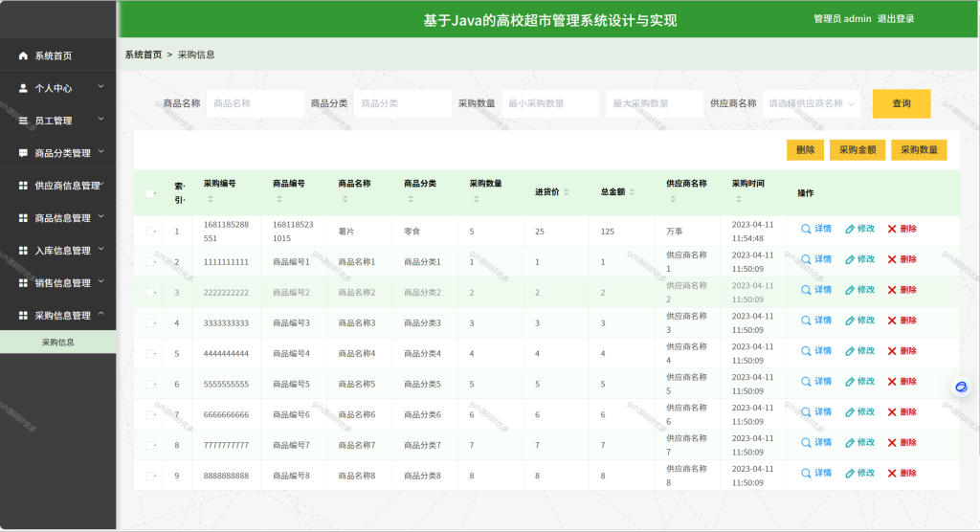Image resolution: width=980 pixels, height=532 pixels.
Task: Click the grid icon beside 商品信息管理
Action: pyautogui.click(x=23, y=218)
